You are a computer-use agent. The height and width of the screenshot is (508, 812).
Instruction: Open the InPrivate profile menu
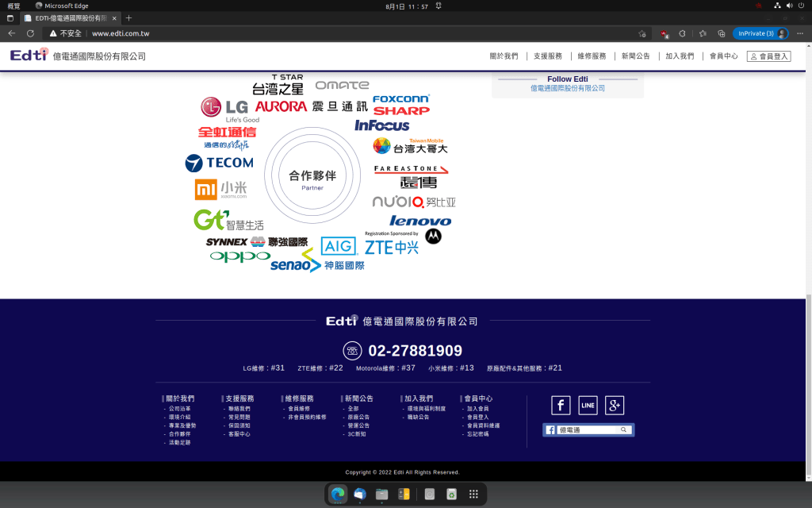(x=760, y=33)
